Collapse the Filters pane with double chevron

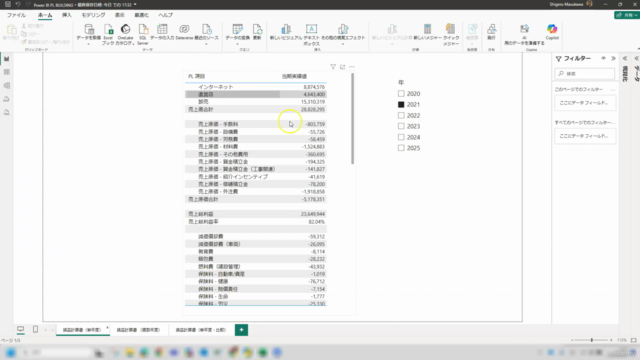[613, 59]
